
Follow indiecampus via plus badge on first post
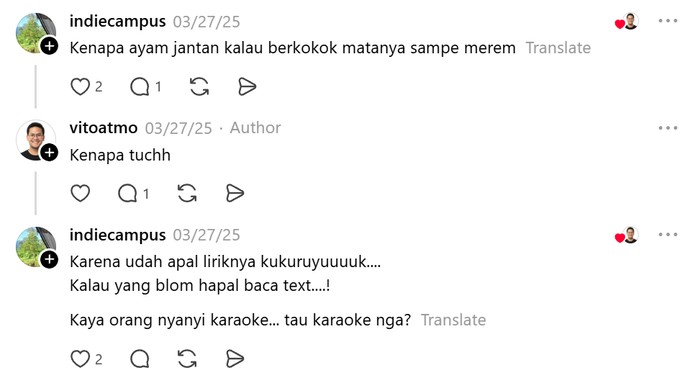(x=49, y=46)
